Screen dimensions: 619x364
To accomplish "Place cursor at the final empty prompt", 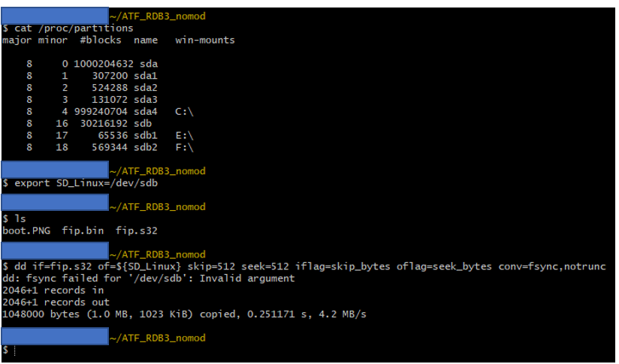I will click(x=14, y=350).
